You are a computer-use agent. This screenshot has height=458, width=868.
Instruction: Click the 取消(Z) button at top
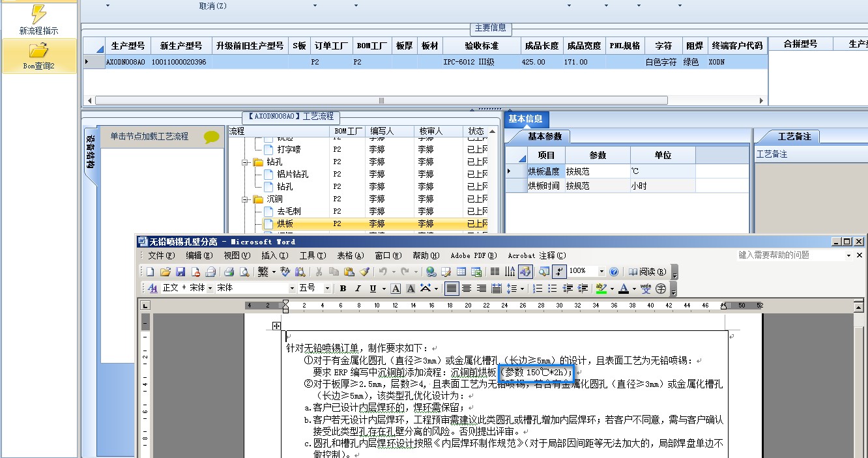(x=213, y=6)
